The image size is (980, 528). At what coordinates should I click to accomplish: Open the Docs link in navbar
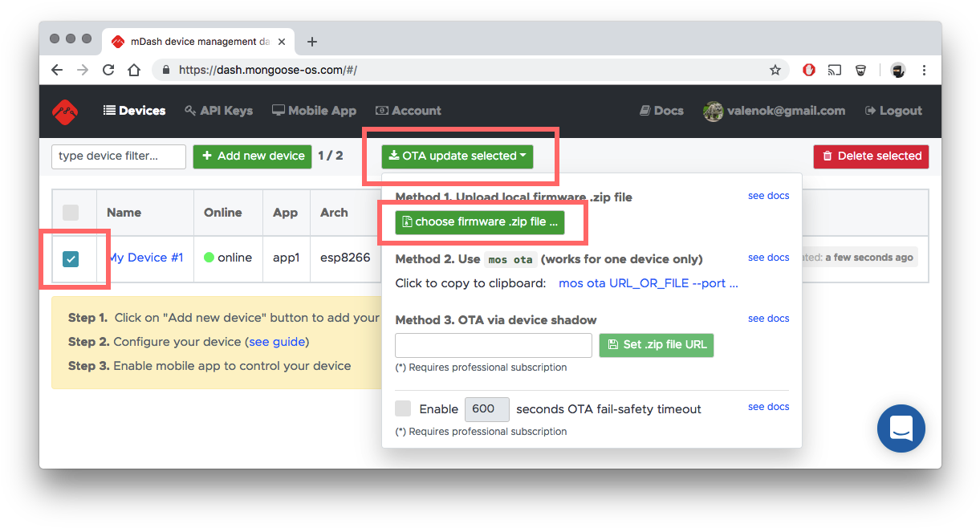(661, 111)
